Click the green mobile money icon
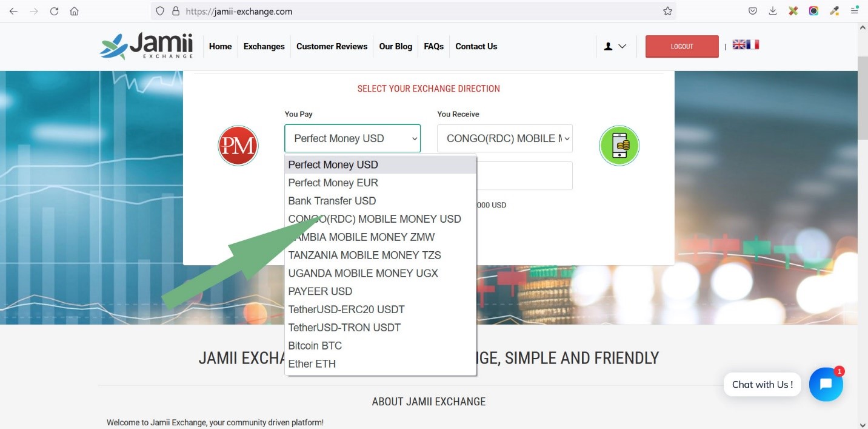This screenshot has height=429, width=868. click(x=619, y=146)
